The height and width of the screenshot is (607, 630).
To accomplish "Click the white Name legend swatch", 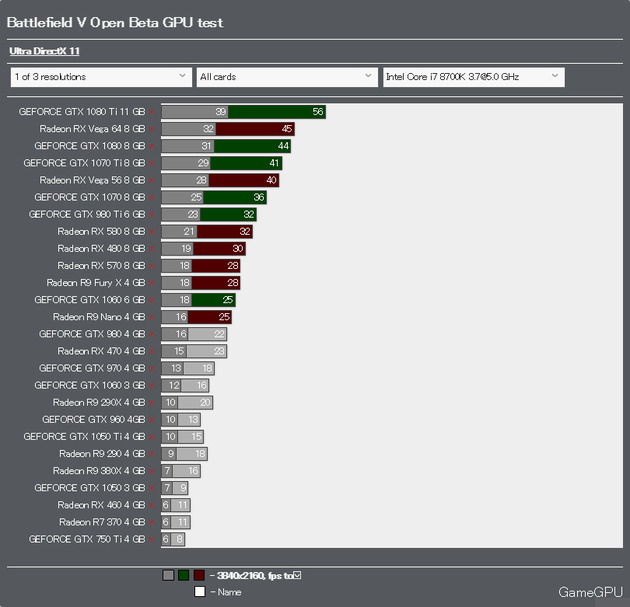I will (x=200, y=591).
